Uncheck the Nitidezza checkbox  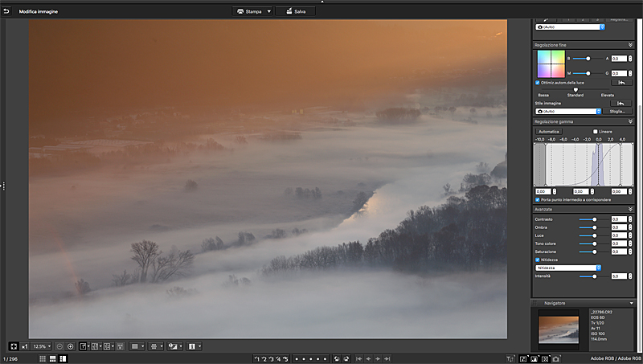tap(538, 260)
